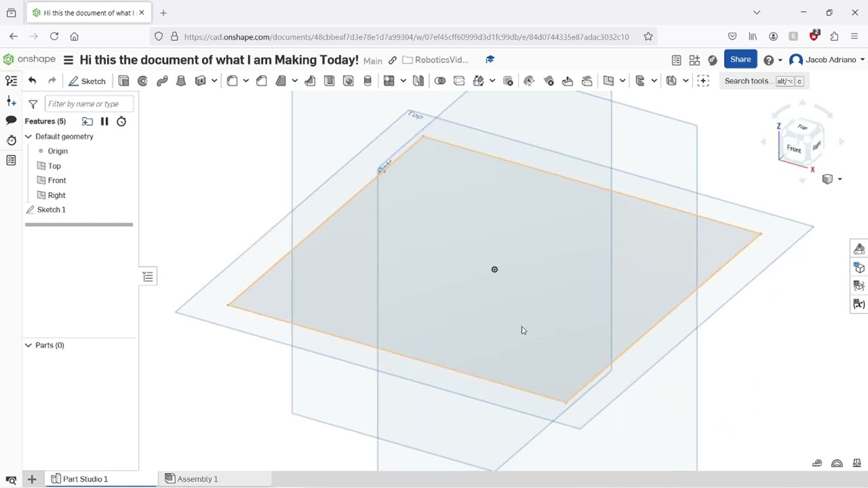Expand the Fillet tool dropdown arrow
The width and height of the screenshot is (868, 488).
(246, 81)
